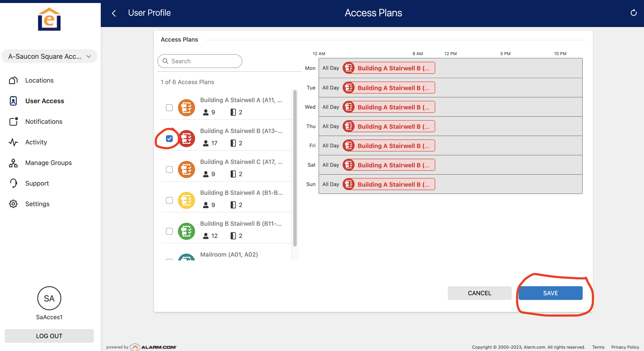
Task: Click the SA user avatar circle
Action: pyautogui.click(x=49, y=298)
